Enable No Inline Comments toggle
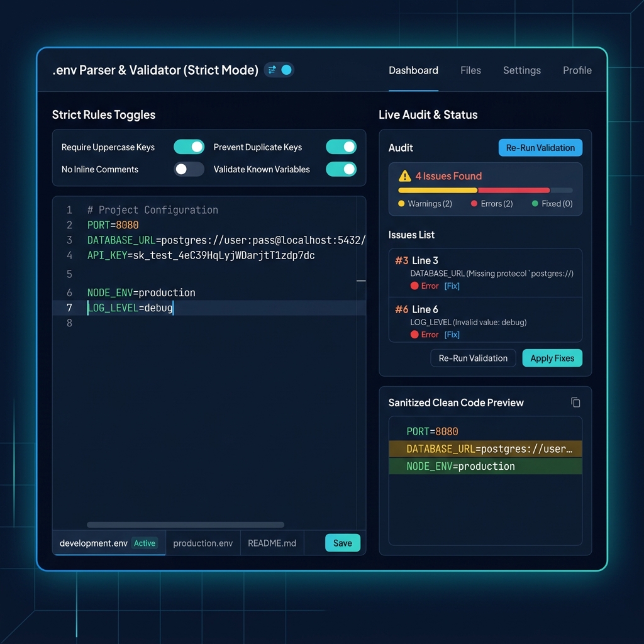The width and height of the screenshot is (644, 644). [189, 169]
